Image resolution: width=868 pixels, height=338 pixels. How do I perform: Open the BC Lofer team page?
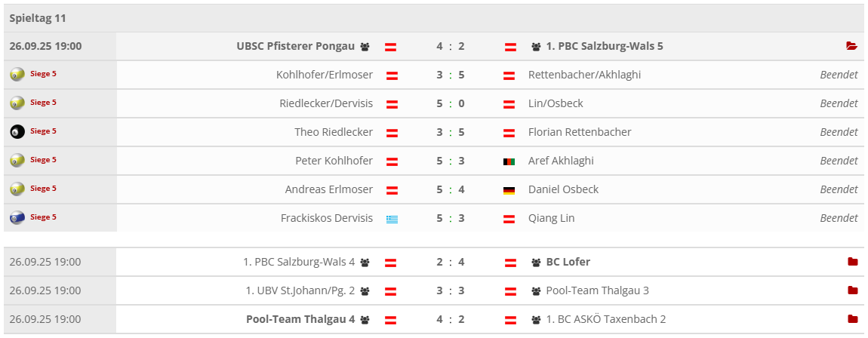(x=568, y=262)
